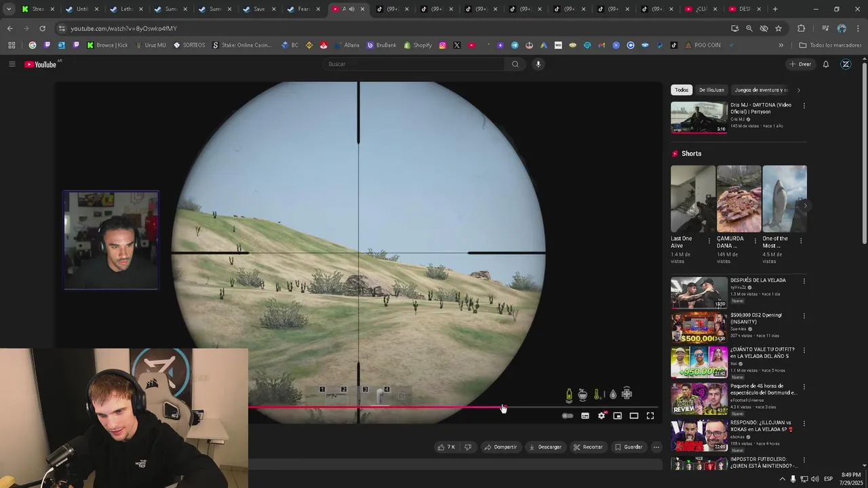Open the BruBank bookmark

(382, 45)
